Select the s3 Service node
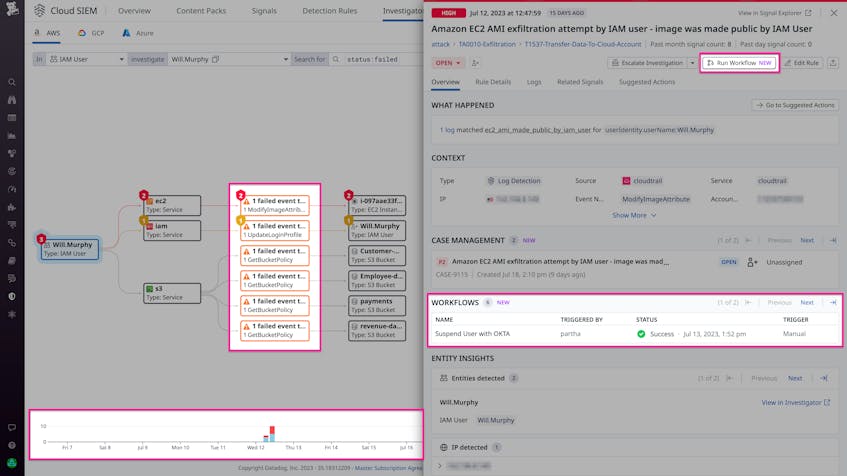The height and width of the screenshot is (476, 847). click(x=172, y=293)
